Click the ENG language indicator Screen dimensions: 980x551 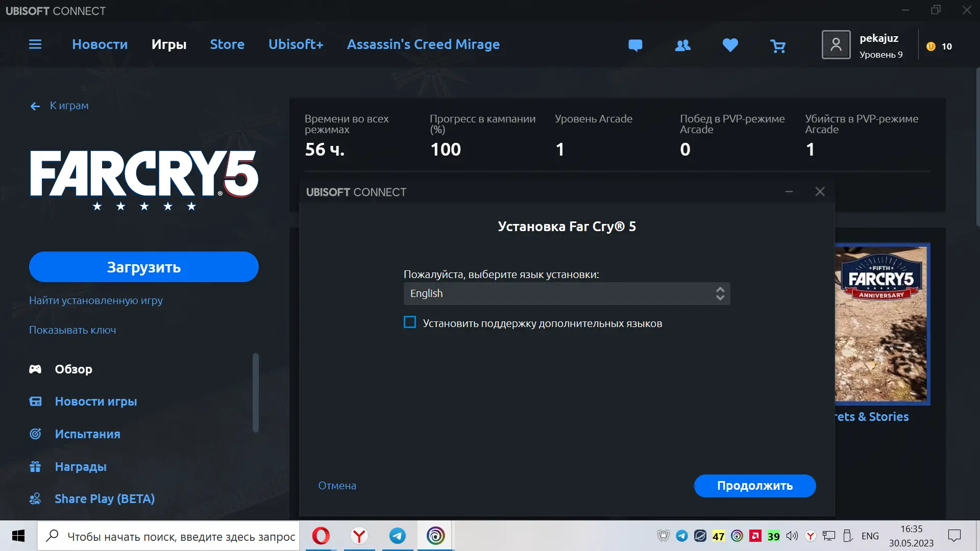pos(870,536)
